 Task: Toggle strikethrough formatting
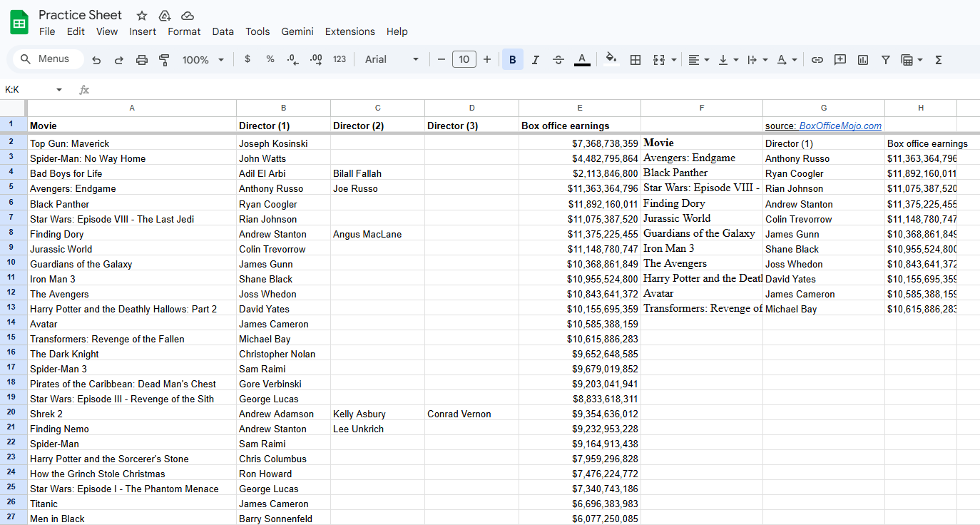pos(558,59)
